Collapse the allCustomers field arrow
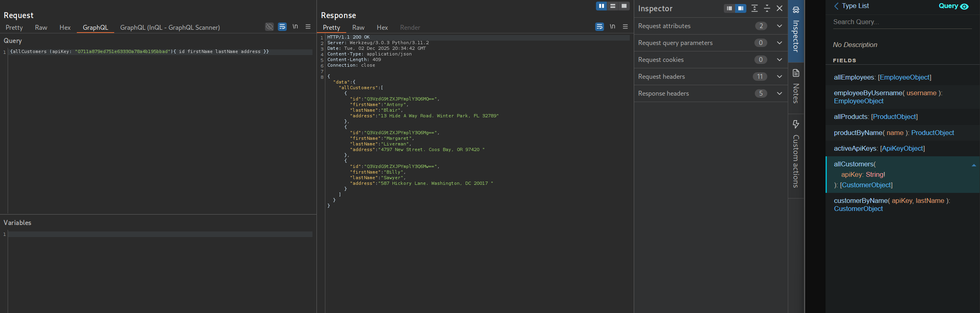The height and width of the screenshot is (313, 980). (x=974, y=165)
